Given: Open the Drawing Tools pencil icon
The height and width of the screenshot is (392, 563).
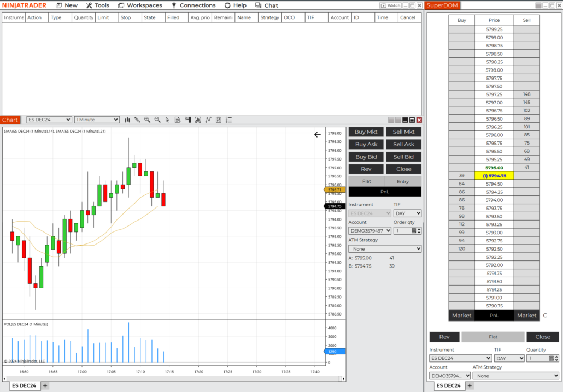Looking at the screenshot, I should click(137, 120).
